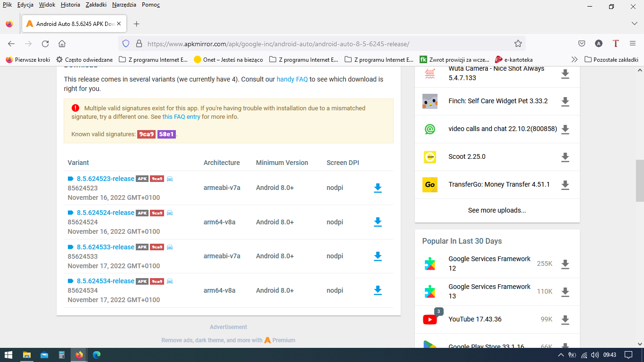Click the See more uploads link
Screen dimensions: 644x362
[497, 210]
